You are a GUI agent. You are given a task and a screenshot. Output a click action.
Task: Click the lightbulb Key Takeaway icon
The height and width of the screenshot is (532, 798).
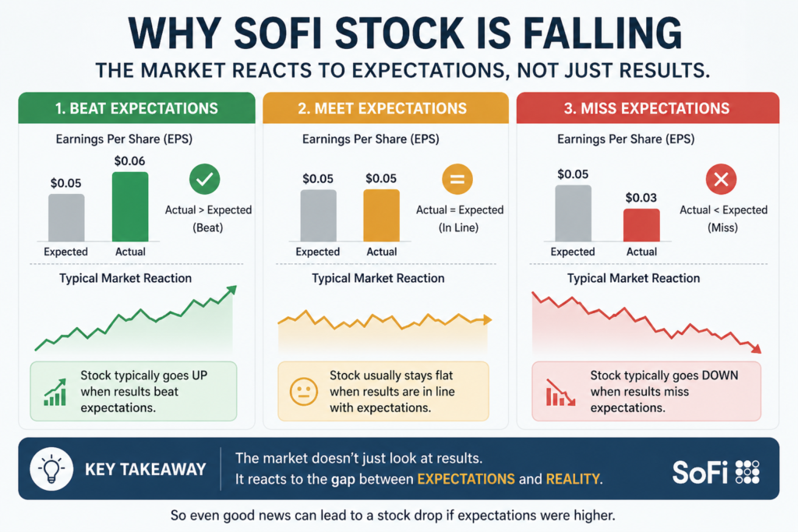click(51, 469)
